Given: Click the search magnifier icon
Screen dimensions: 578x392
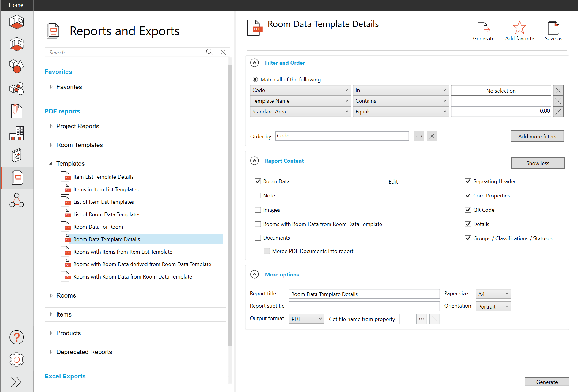Looking at the screenshot, I should coord(210,52).
